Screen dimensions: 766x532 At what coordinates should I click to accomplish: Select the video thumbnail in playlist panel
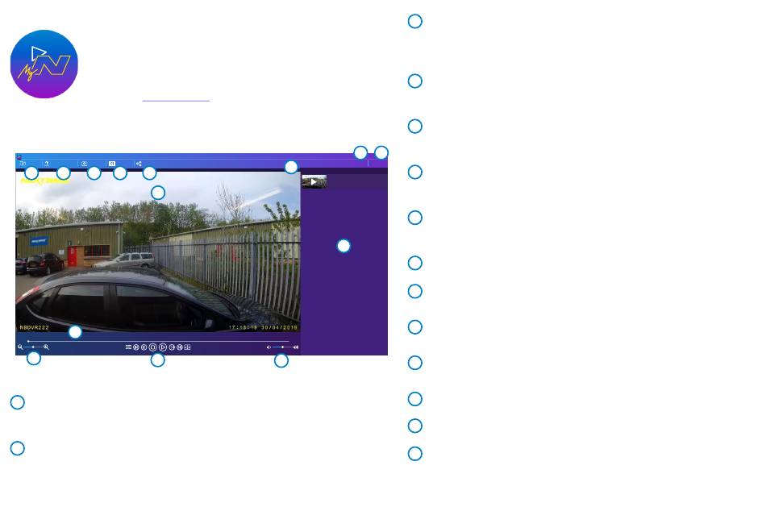[314, 182]
